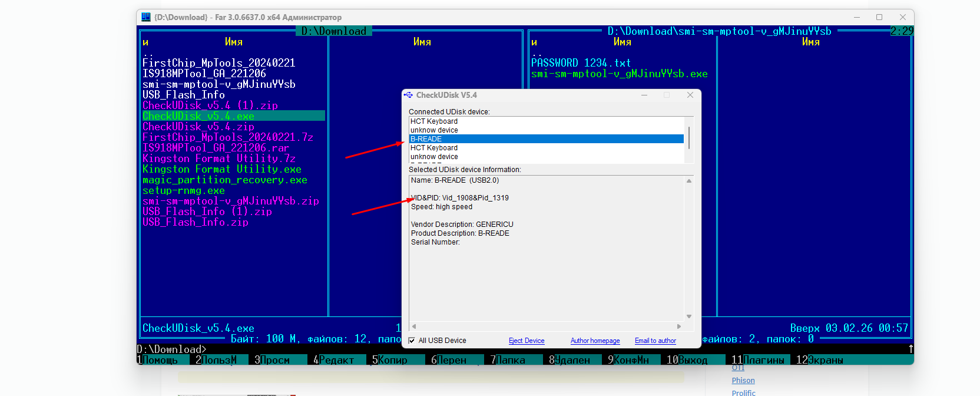Minimize the CheckUDisk V5.4 window
The image size is (980, 396).
click(x=644, y=95)
